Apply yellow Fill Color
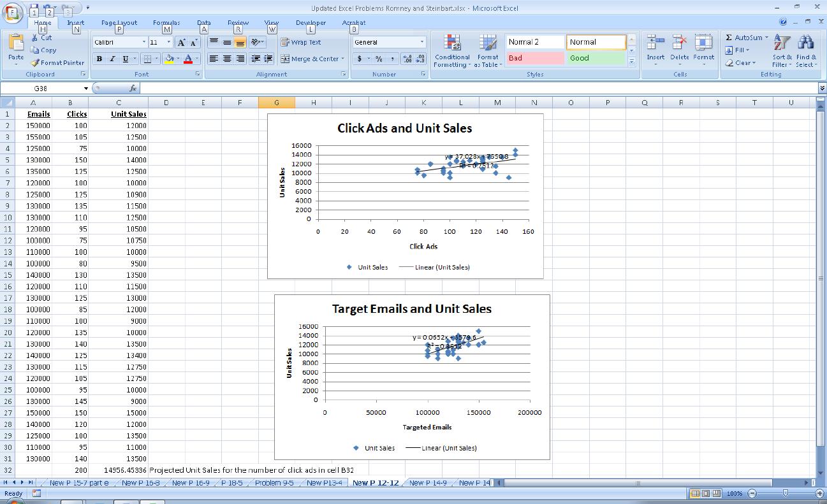 [168, 59]
